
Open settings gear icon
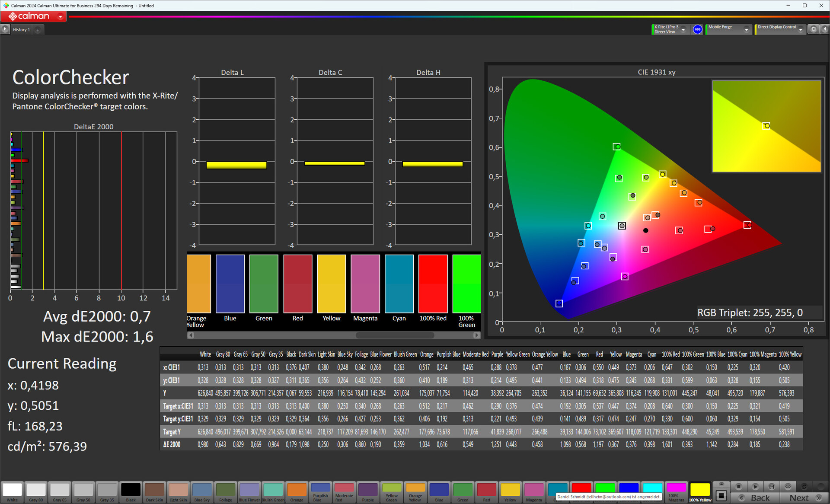(x=814, y=29)
